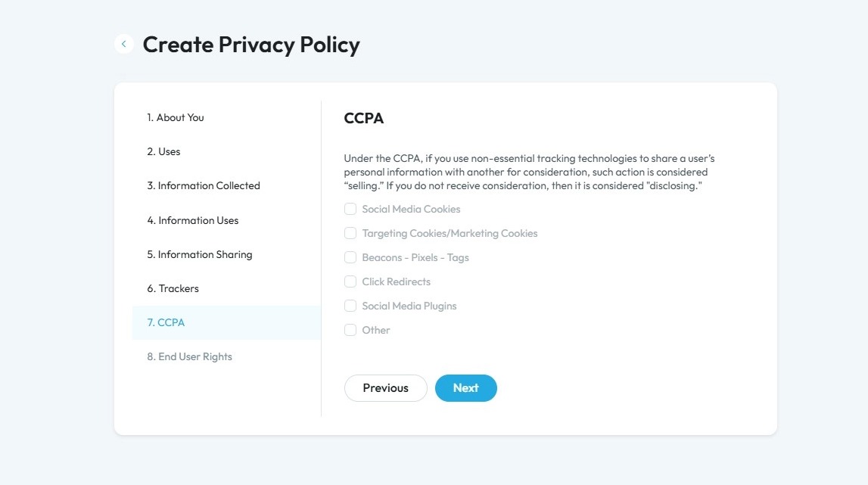Check the Other checkbox
868x485 pixels.
(350, 330)
